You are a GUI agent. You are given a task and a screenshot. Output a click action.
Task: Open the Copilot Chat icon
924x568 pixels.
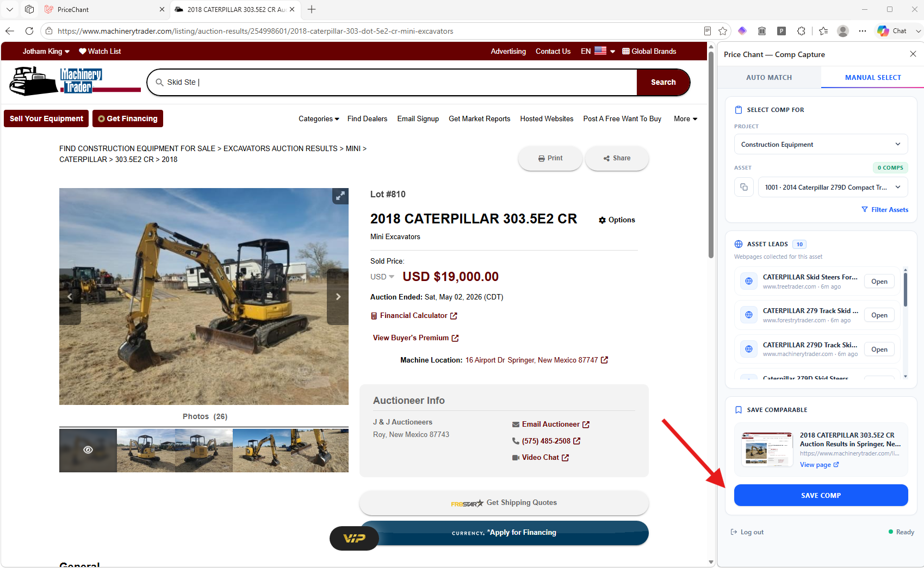pos(892,31)
